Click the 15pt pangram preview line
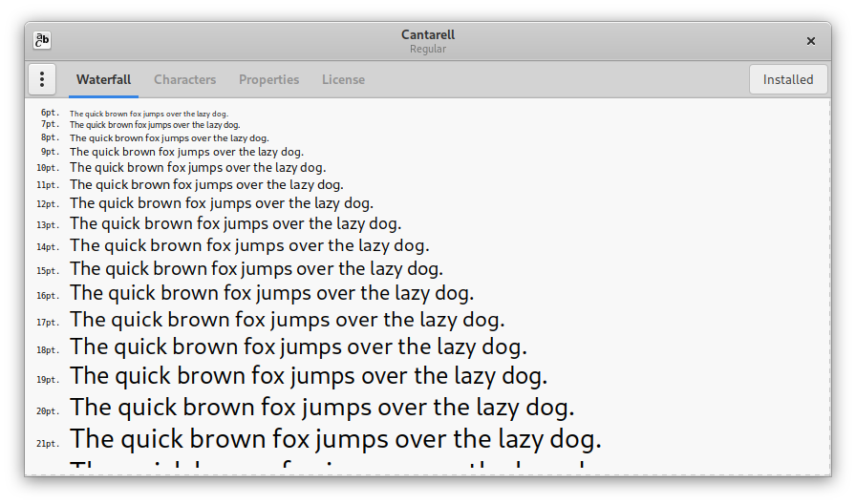Viewport: 856px width, 504px height. (256, 269)
